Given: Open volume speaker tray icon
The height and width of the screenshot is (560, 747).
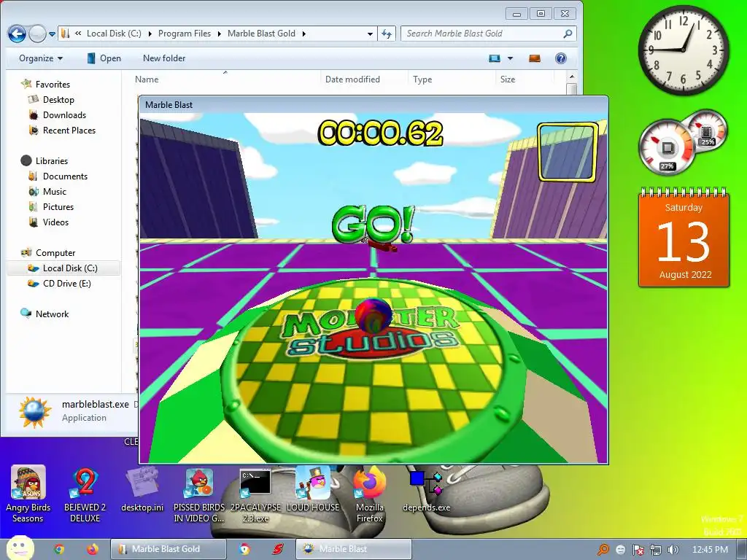Looking at the screenshot, I should click(x=673, y=550).
